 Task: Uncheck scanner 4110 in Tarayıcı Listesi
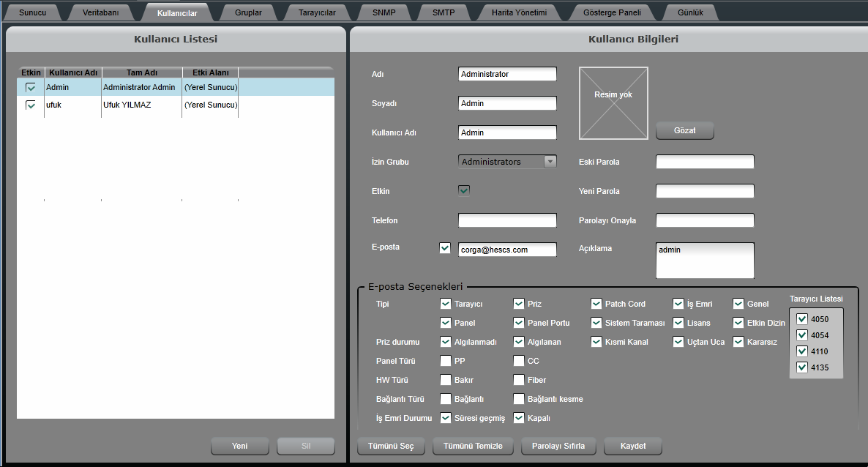tap(802, 351)
